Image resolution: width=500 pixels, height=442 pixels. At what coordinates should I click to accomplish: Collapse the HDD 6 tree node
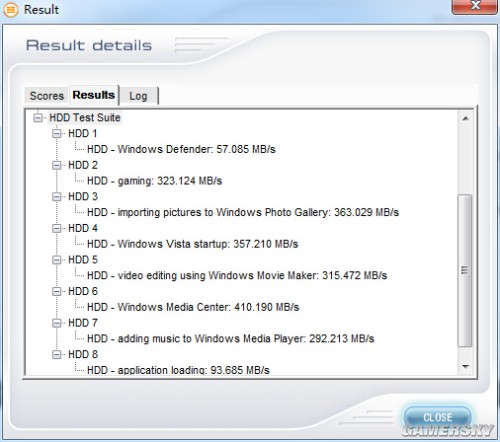57,291
